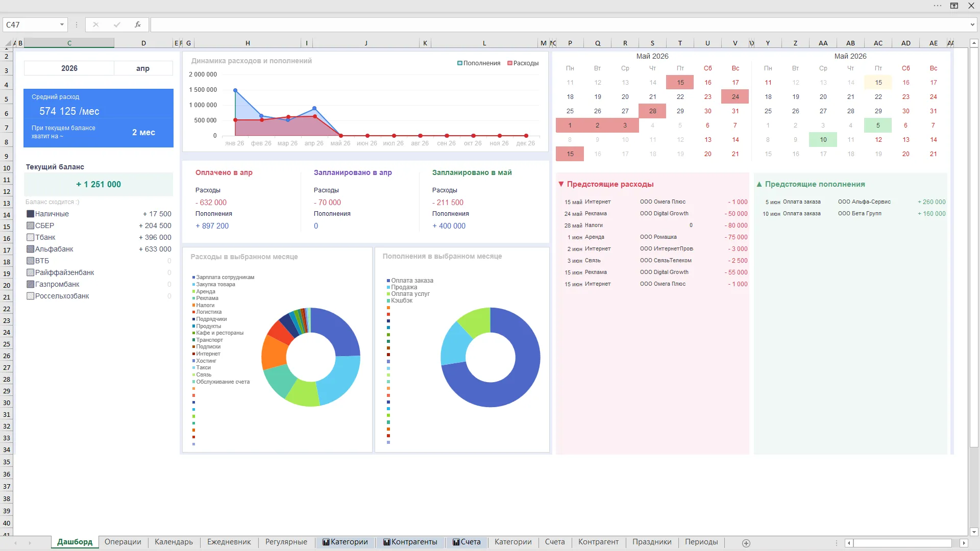This screenshot has height=551, width=980.
Task: Open the Name Box dropdown arrow
Action: (62, 24)
